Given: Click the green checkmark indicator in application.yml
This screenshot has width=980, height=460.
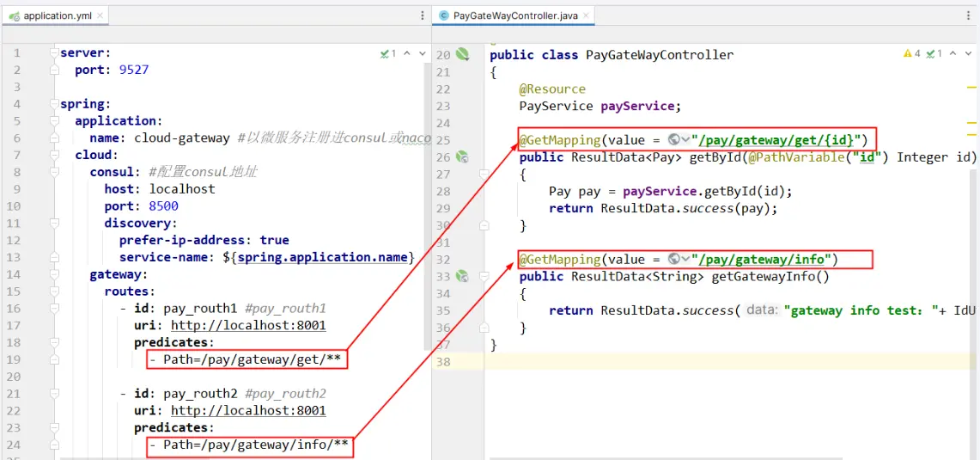Looking at the screenshot, I should coord(388,53).
